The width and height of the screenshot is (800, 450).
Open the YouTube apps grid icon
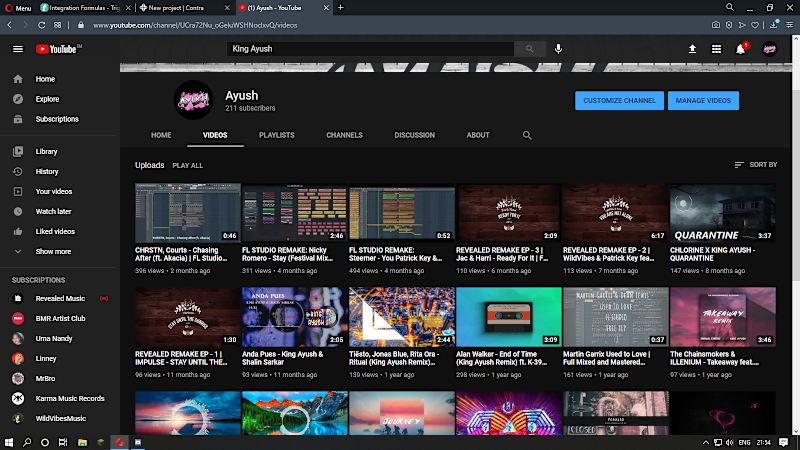[x=716, y=49]
